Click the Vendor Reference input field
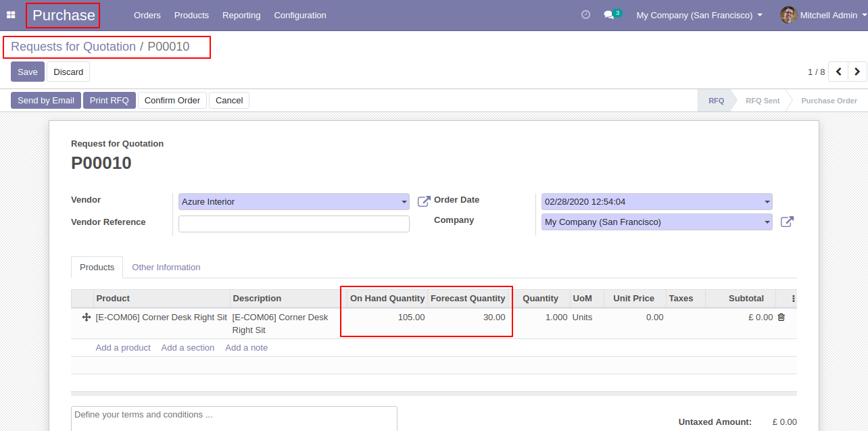 [x=293, y=224]
